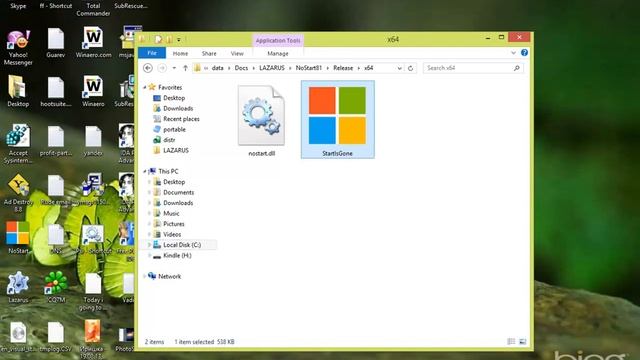640x360 pixels.
Task: Select the yandex desktop file
Action: [93, 141]
